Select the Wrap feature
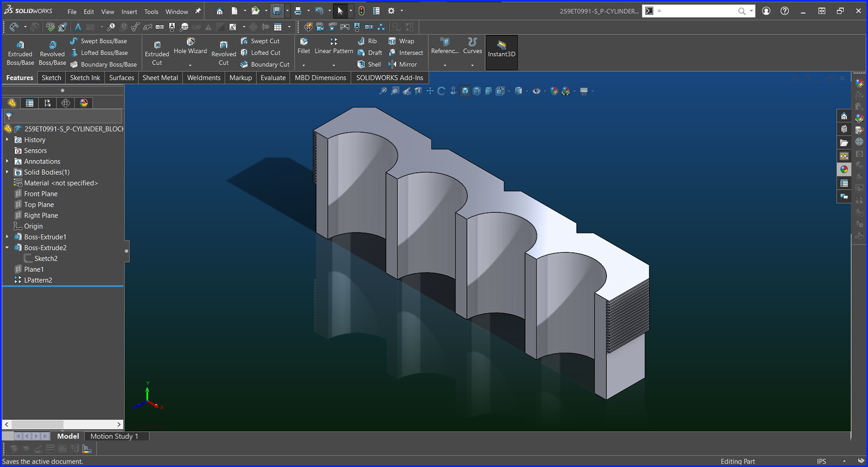The height and width of the screenshot is (467, 868). tap(401, 41)
